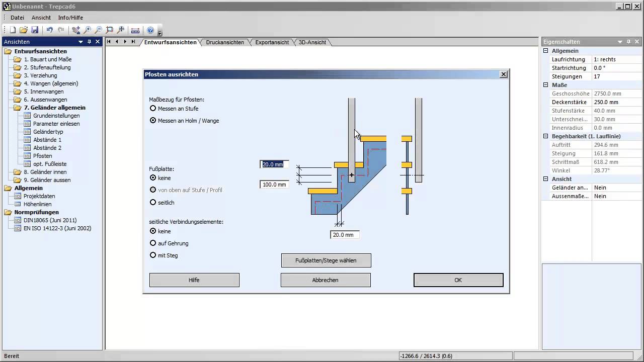Collapse the Maße properties section
The width and height of the screenshot is (644, 362).
[x=545, y=85]
